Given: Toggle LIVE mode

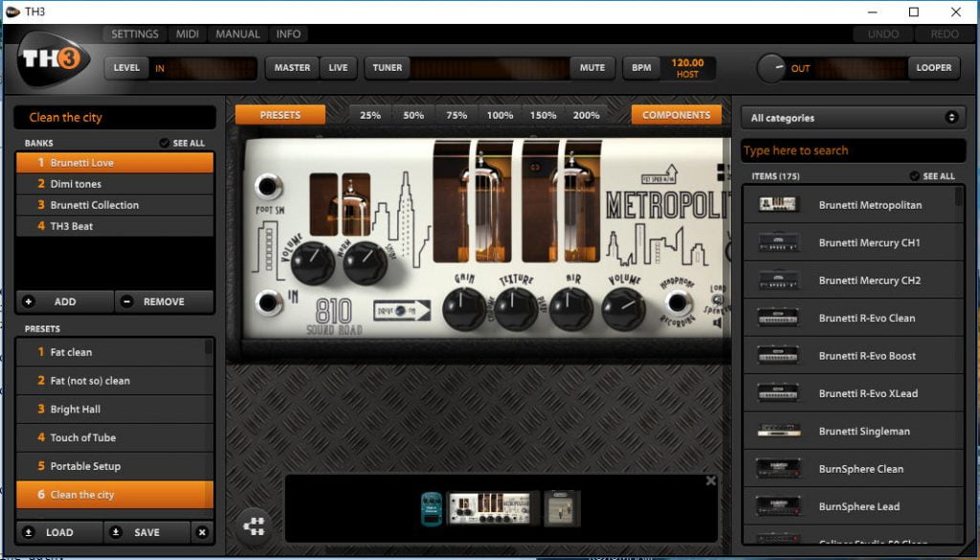Looking at the screenshot, I should [338, 68].
